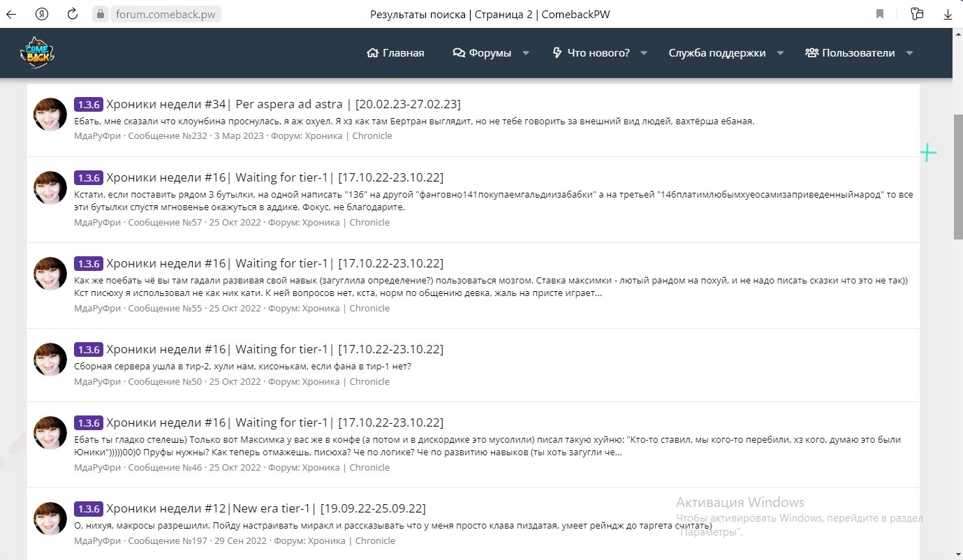Expand the Пользователи dropdown arrow
This screenshot has height=560, width=963.
(909, 53)
